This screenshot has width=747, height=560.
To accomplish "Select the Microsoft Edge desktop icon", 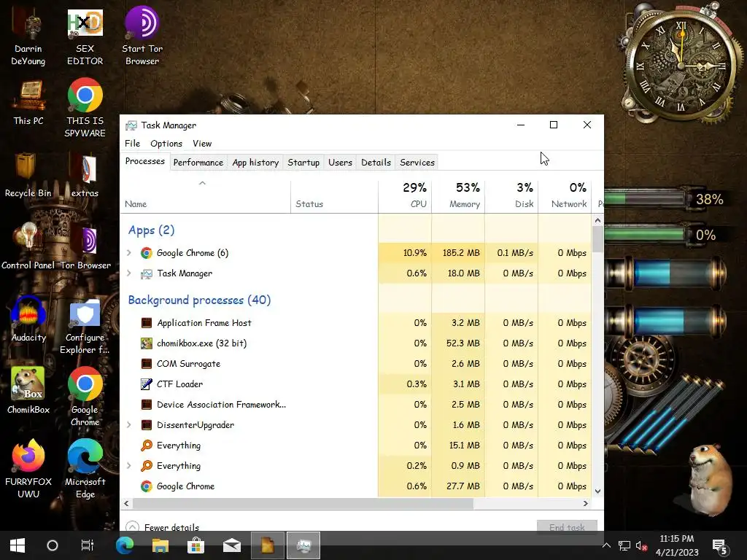I will coord(85,469).
